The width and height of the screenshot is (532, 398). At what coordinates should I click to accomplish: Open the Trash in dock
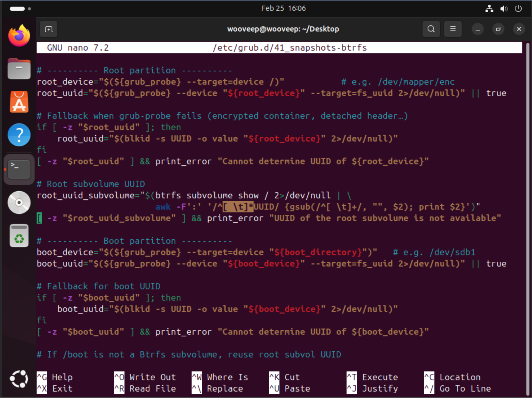[x=19, y=236]
